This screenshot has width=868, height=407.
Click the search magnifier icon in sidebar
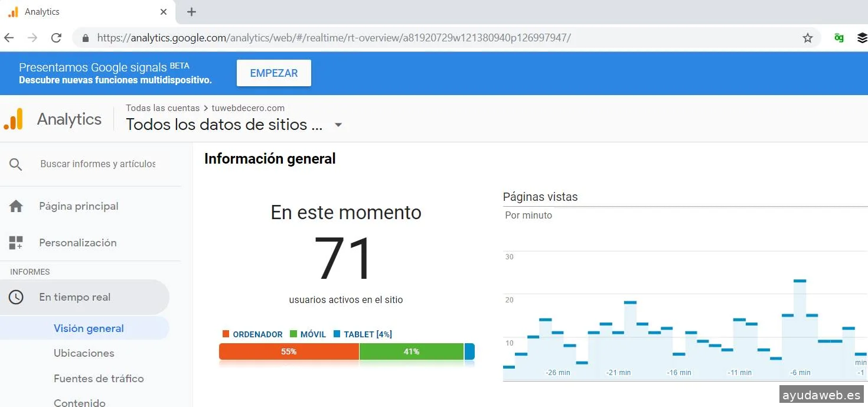click(16, 164)
